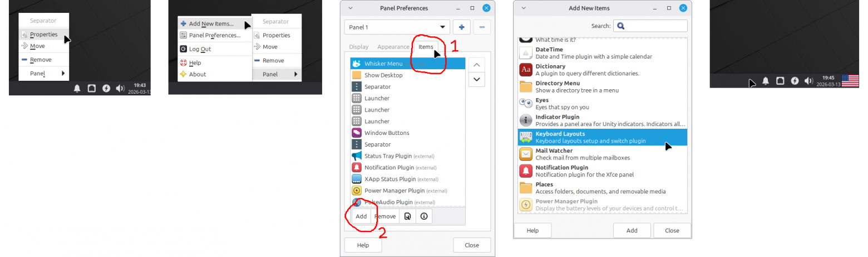This screenshot has width=868, height=257.
Task: Move selected item down with the down arrow
Action: tap(477, 79)
